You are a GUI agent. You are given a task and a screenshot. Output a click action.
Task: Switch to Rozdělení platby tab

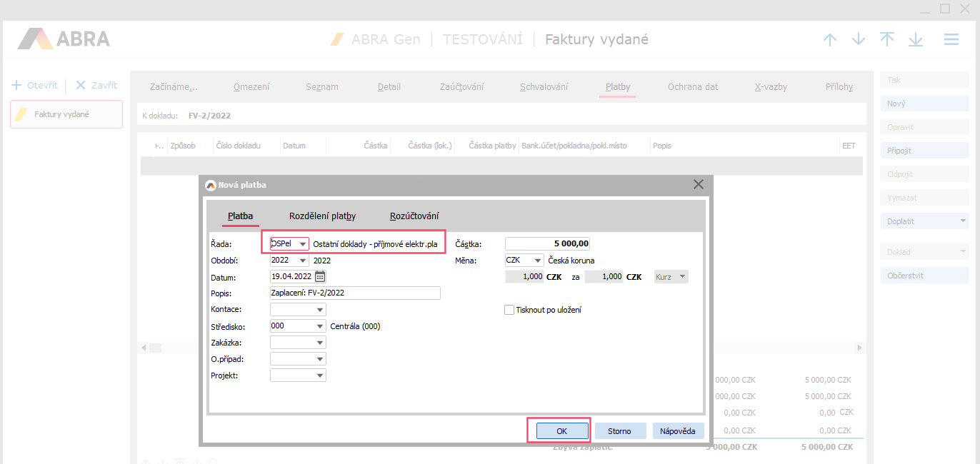[322, 216]
